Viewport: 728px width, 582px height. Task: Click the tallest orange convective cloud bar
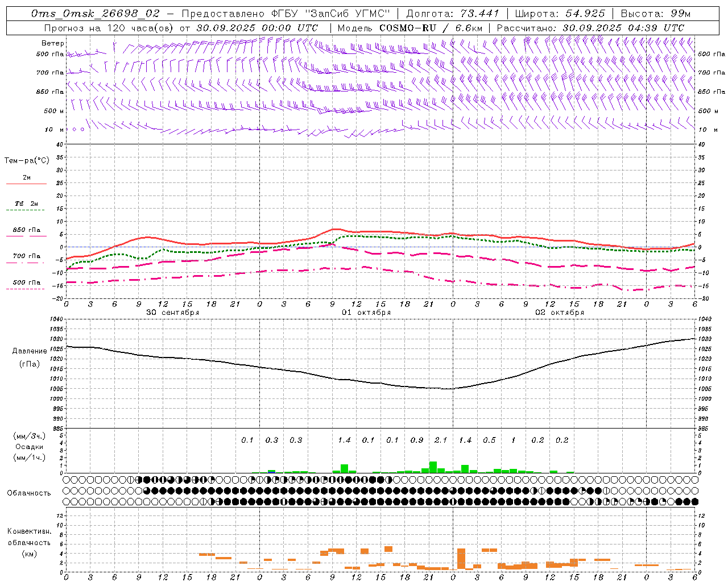[x=461, y=559]
